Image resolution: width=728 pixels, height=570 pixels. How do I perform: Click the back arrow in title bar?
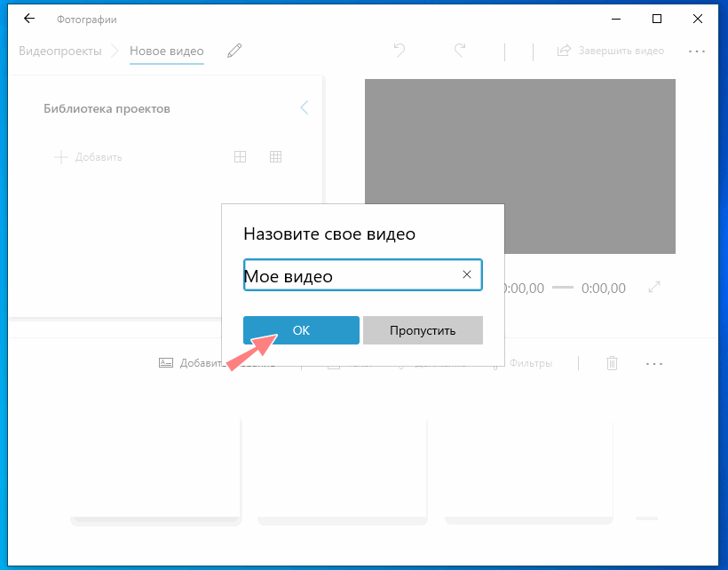(x=29, y=19)
